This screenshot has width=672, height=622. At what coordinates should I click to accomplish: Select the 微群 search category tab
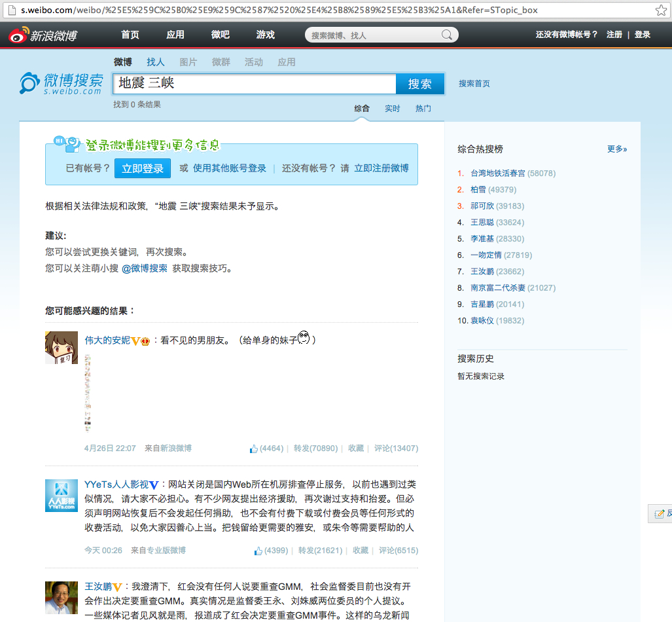point(221,62)
